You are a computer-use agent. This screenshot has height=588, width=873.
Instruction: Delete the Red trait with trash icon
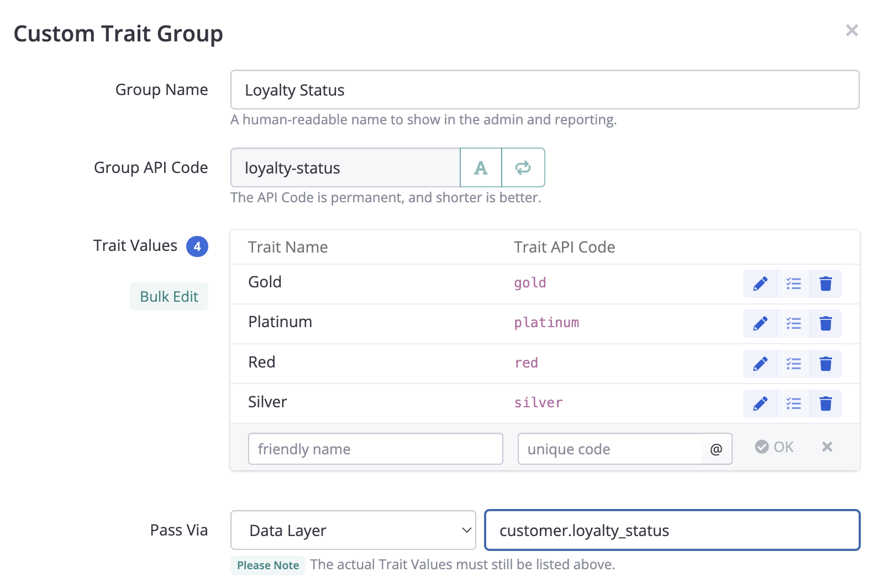[825, 364]
